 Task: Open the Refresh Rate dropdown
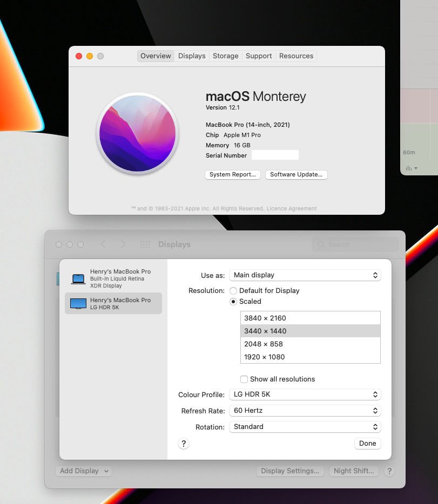pos(305,411)
